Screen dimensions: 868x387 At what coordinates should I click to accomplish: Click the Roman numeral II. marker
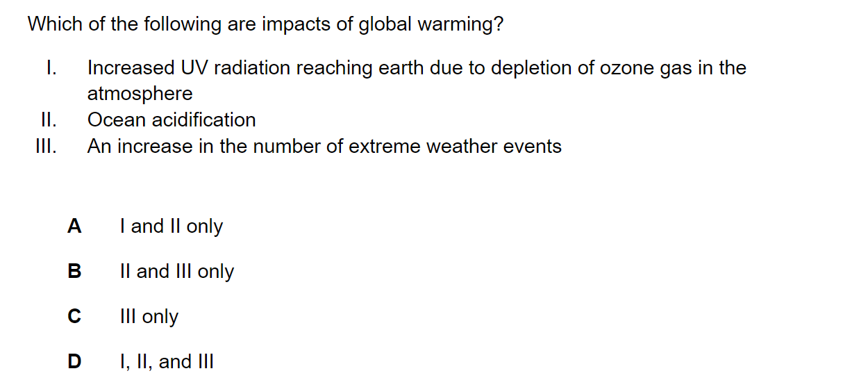pyautogui.click(x=48, y=120)
